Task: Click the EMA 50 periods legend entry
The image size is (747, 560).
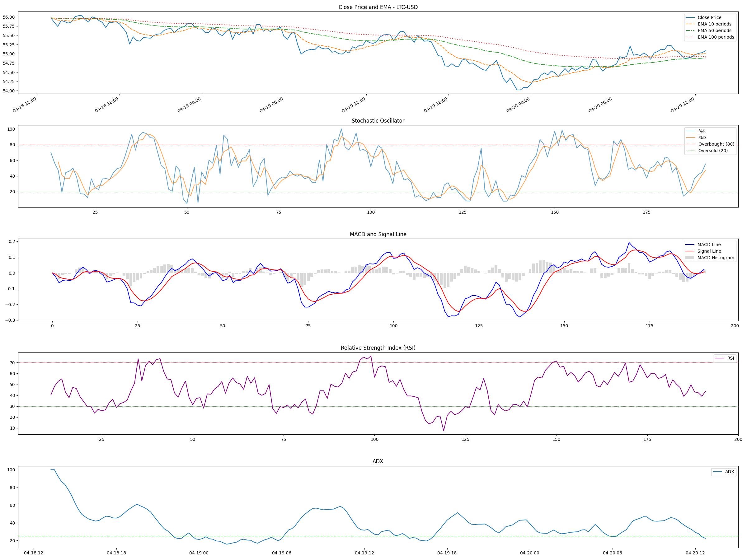Action: tap(714, 31)
